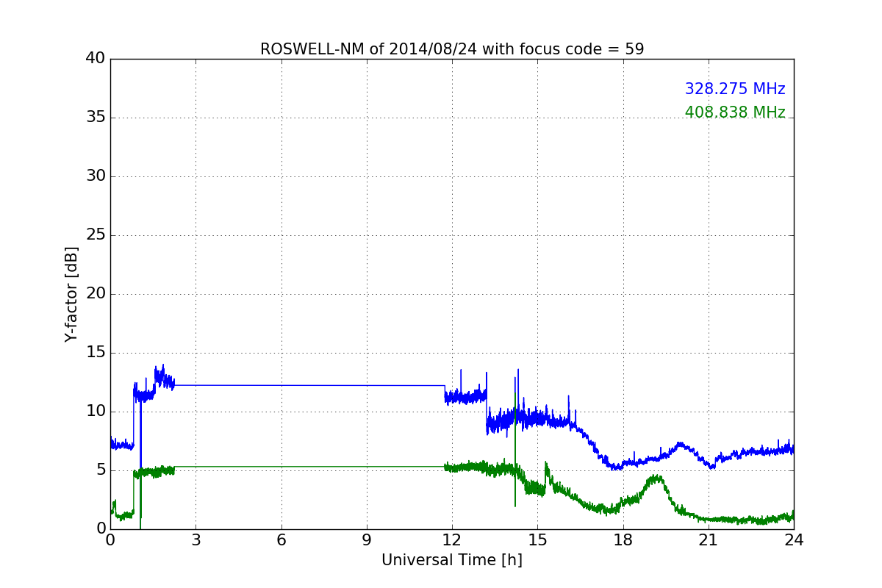This screenshot has width=882, height=588.
Task: Click x-axis tick label 3
Action: [x=196, y=539]
